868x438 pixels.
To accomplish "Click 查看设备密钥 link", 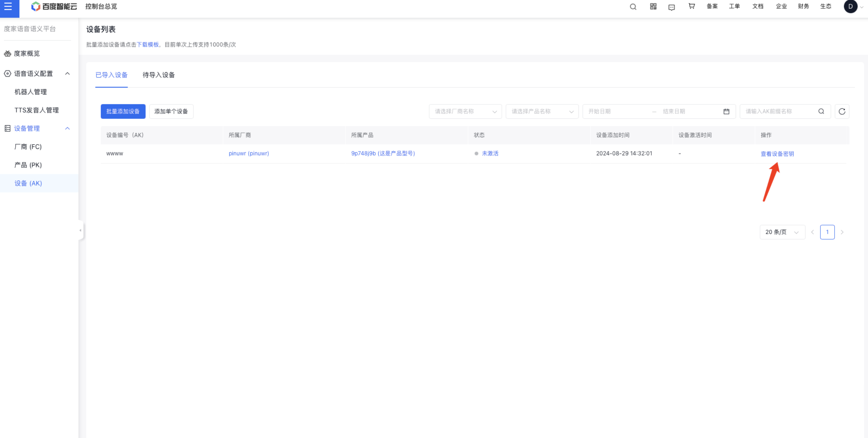I will tap(777, 154).
